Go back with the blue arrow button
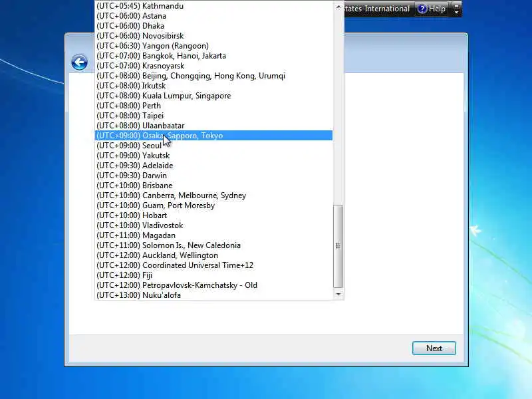 tap(79, 63)
